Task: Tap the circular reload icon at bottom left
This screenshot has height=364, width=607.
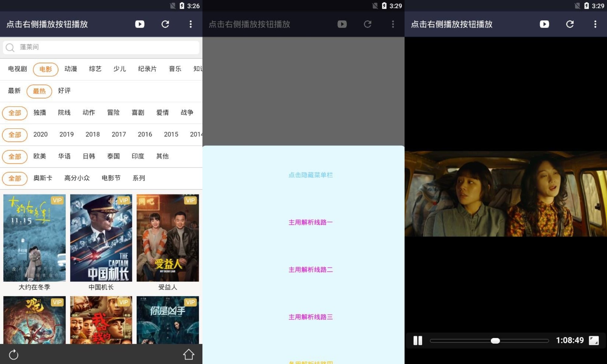Action: click(x=14, y=354)
